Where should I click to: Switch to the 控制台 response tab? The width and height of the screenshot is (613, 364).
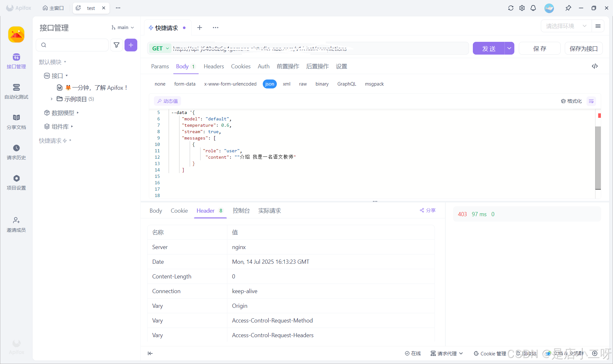coord(241,210)
